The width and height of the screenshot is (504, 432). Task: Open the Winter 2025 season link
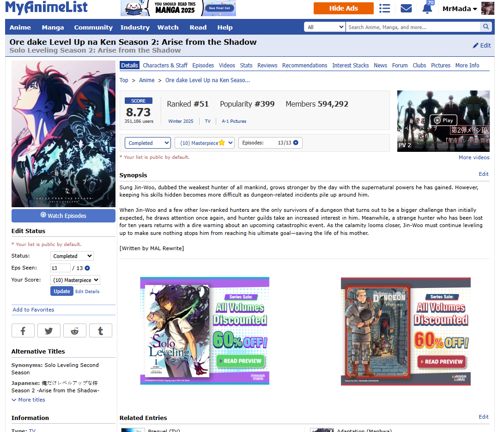(x=181, y=121)
